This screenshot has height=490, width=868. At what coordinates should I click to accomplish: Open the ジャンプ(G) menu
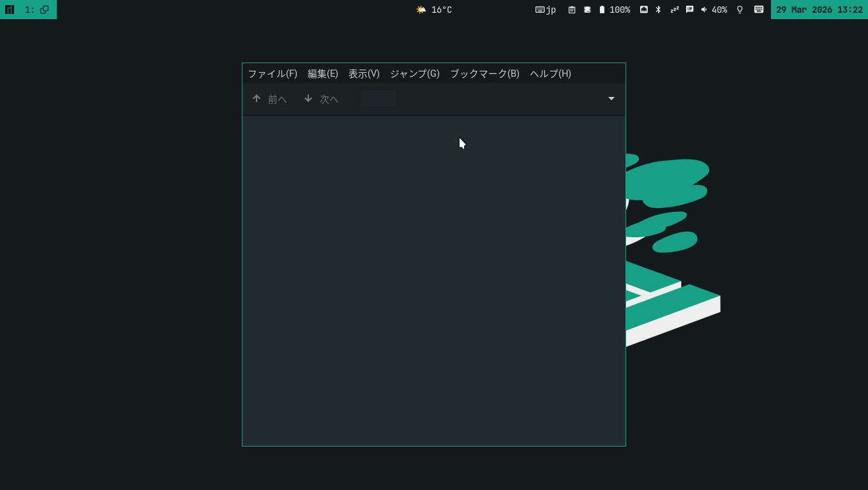pyautogui.click(x=414, y=73)
